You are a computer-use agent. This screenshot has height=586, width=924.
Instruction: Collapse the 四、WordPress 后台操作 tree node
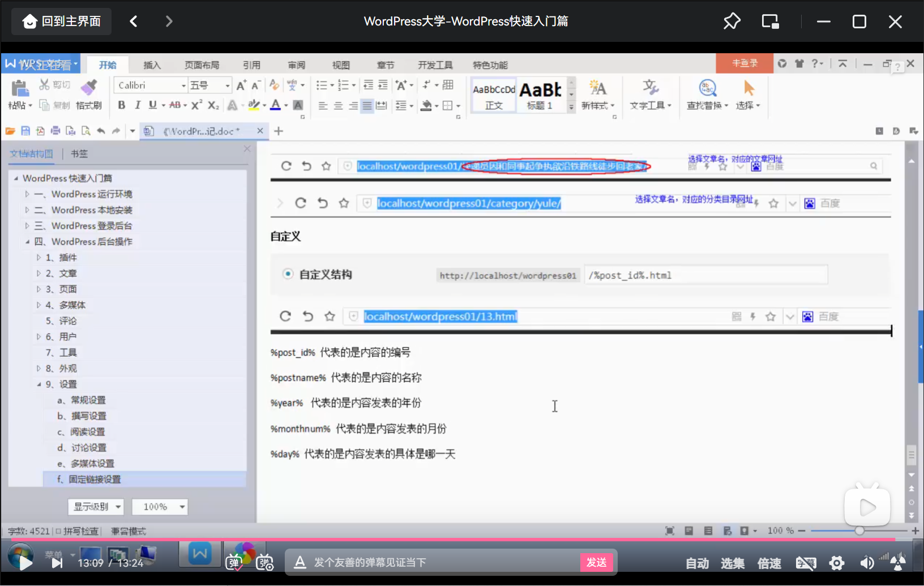click(x=27, y=242)
